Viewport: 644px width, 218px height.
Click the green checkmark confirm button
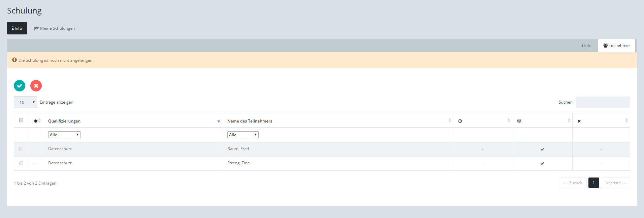[20, 86]
